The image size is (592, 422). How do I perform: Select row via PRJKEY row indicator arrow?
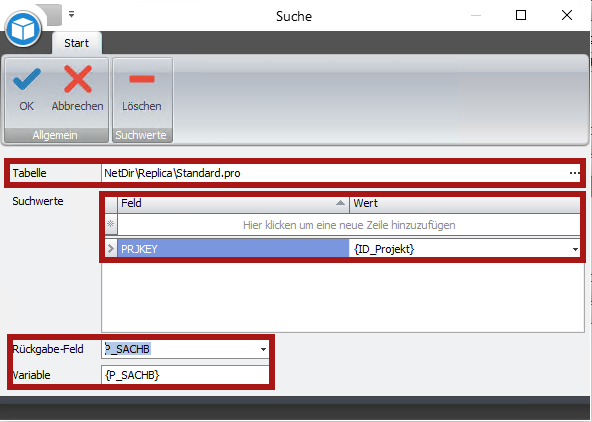click(111, 249)
